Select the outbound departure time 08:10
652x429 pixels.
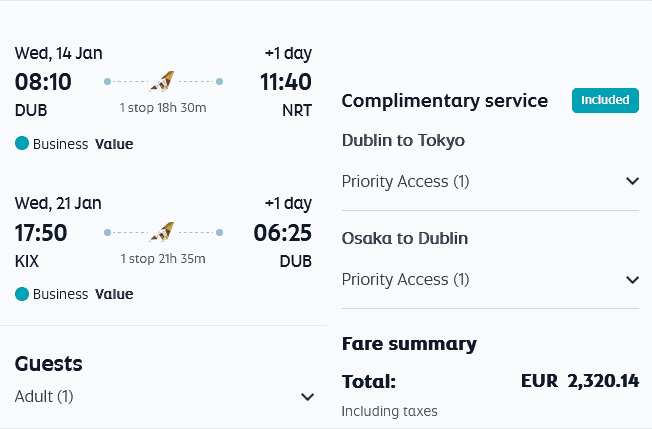click(43, 82)
